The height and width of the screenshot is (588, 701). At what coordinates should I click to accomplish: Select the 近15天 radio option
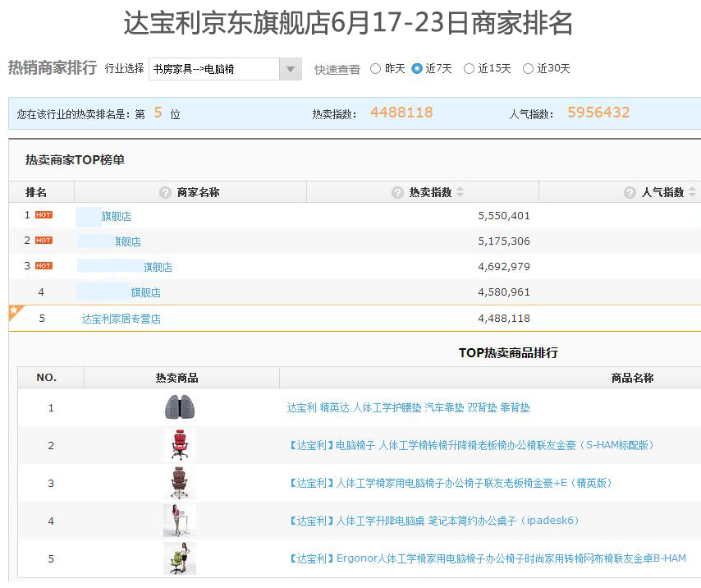pos(470,69)
